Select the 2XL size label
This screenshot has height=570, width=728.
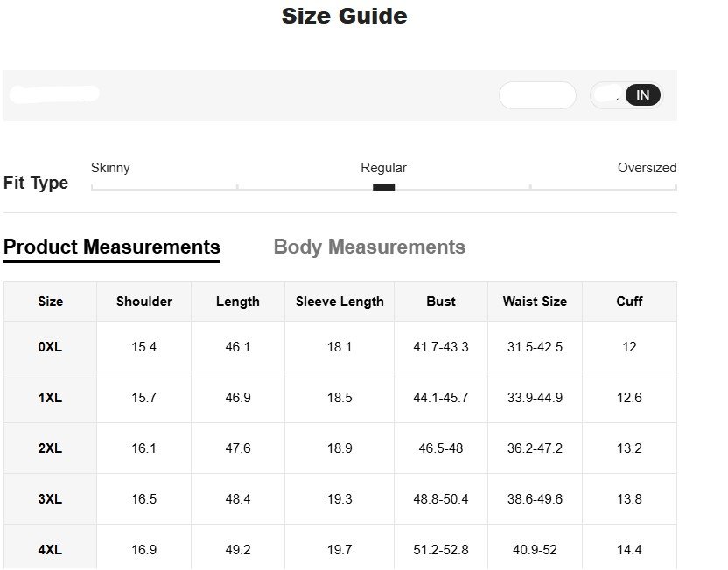pyautogui.click(x=50, y=448)
